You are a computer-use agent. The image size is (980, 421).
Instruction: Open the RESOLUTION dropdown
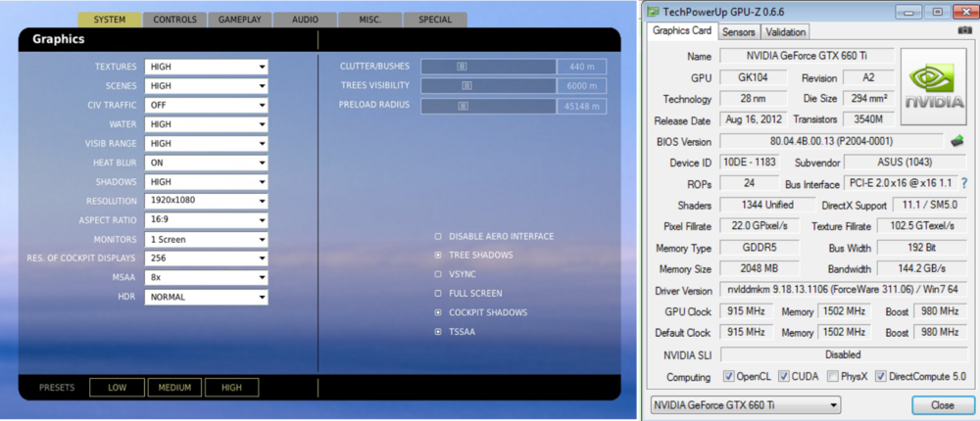[x=206, y=201]
